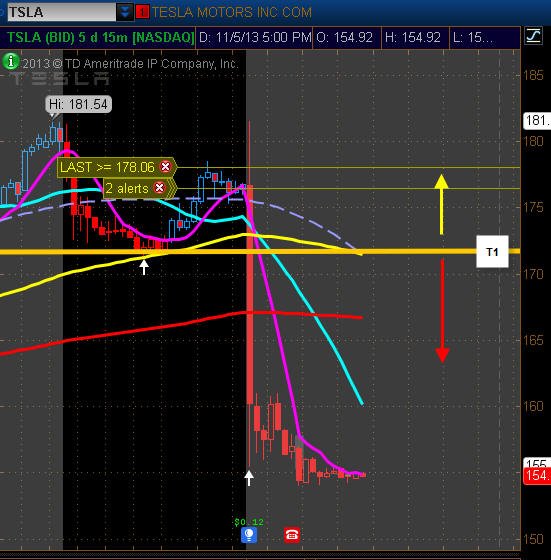Click the TSLA symbol input field
This screenshot has width=551, height=560.
(x=62, y=12)
